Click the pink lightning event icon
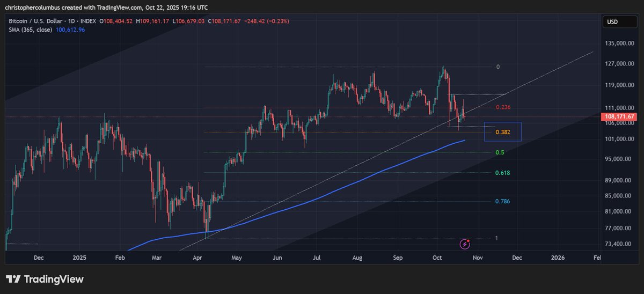Viewport: 644px width, 294px height. [465, 244]
